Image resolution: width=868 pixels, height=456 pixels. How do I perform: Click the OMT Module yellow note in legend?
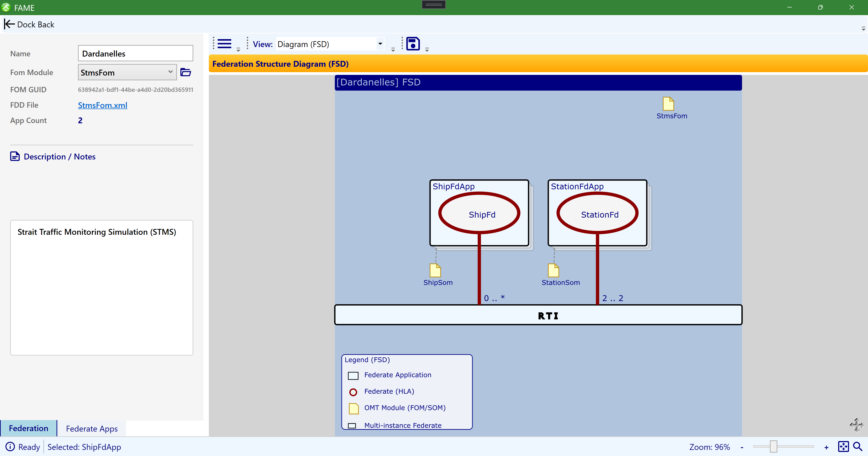coord(354,408)
